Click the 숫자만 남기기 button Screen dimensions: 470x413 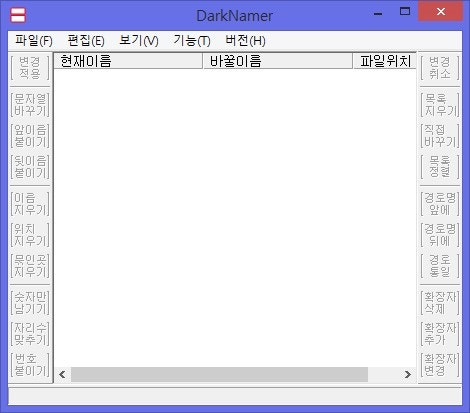coord(30,303)
